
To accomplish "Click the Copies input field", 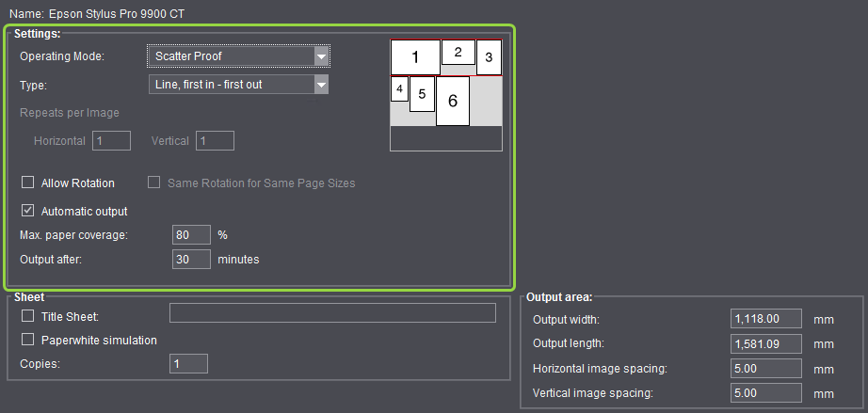I will 188,363.
